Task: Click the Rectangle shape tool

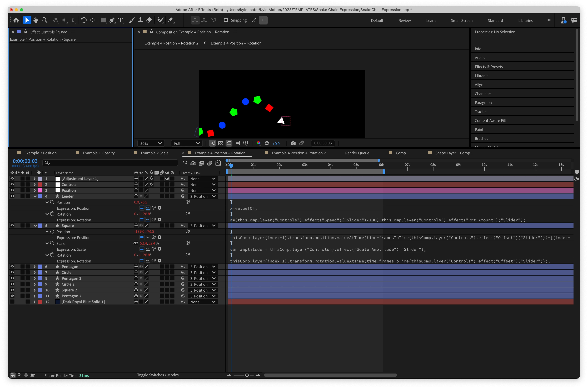Action: (103, 20)
